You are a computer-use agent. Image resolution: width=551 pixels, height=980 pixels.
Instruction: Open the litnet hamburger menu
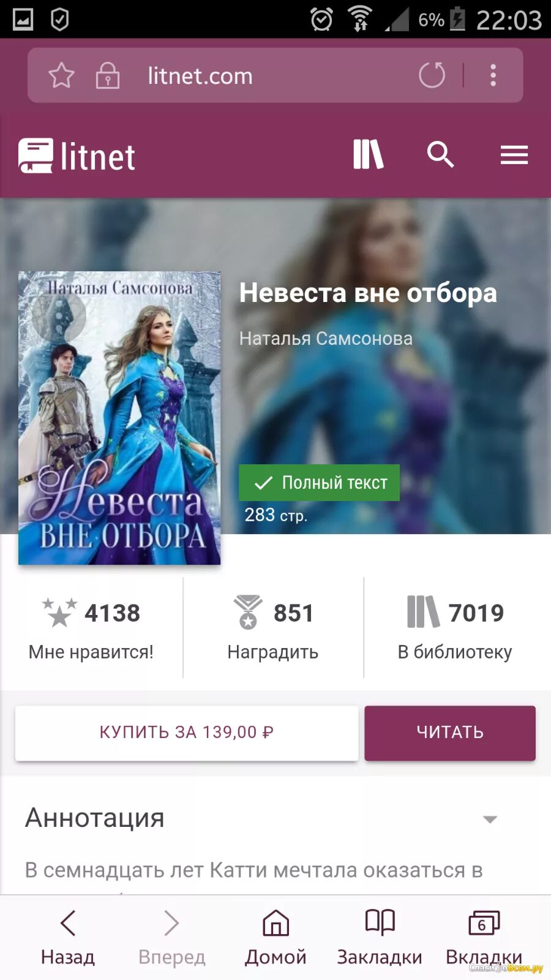514,155
